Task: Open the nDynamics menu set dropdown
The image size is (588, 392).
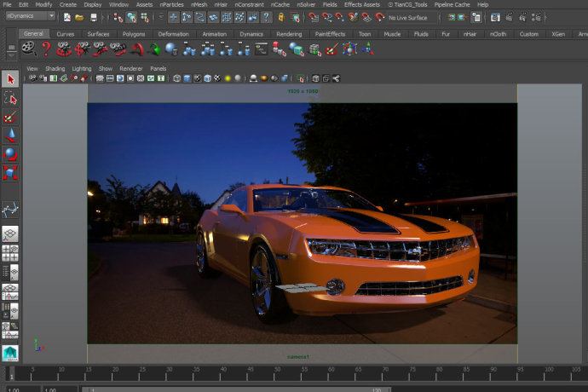Action: point(31,16)
